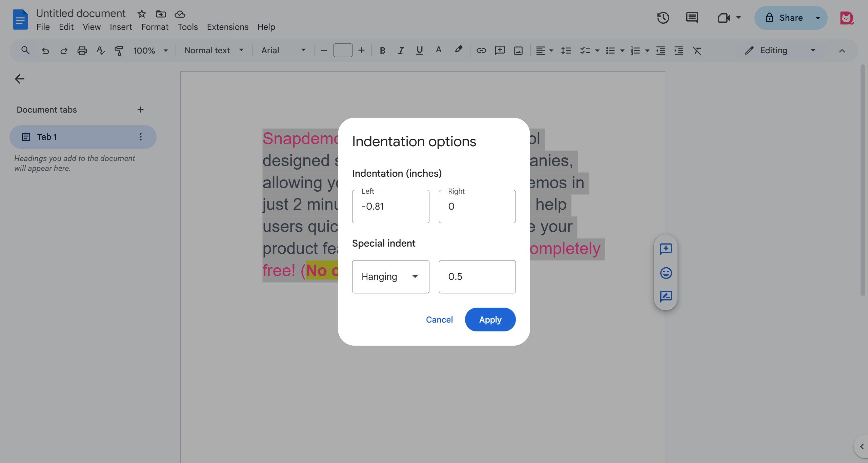Open the text color picker
This screenshot has width=868, height=463.
pyautogui.click(x=439, y=50)
